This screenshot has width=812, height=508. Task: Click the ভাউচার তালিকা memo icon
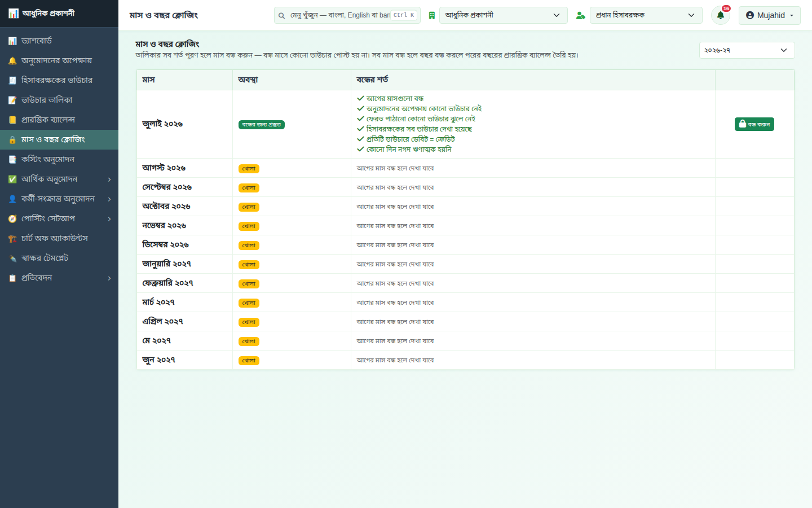[x=12, y=100]
